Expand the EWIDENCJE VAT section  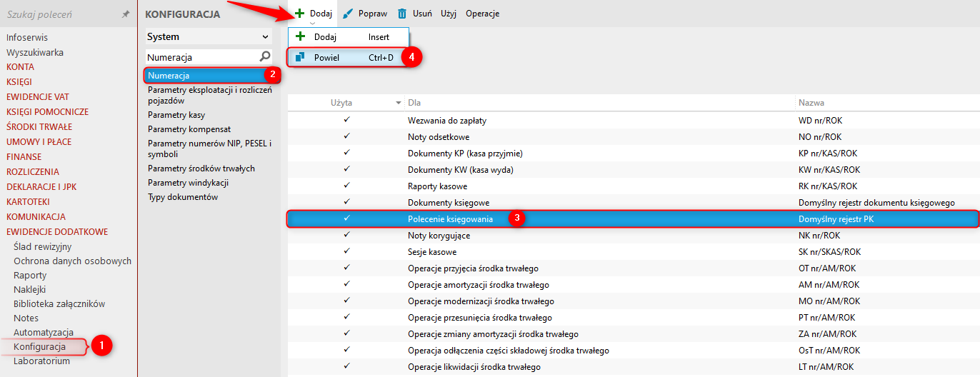[37, 97]
